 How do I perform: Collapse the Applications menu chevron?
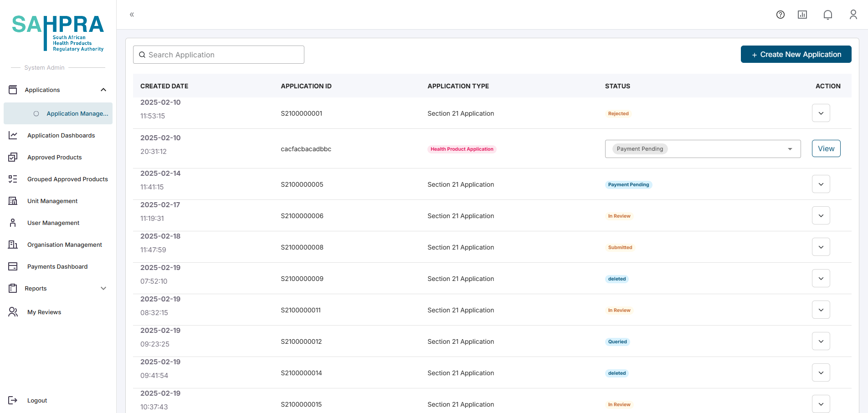tap(103, 90)
